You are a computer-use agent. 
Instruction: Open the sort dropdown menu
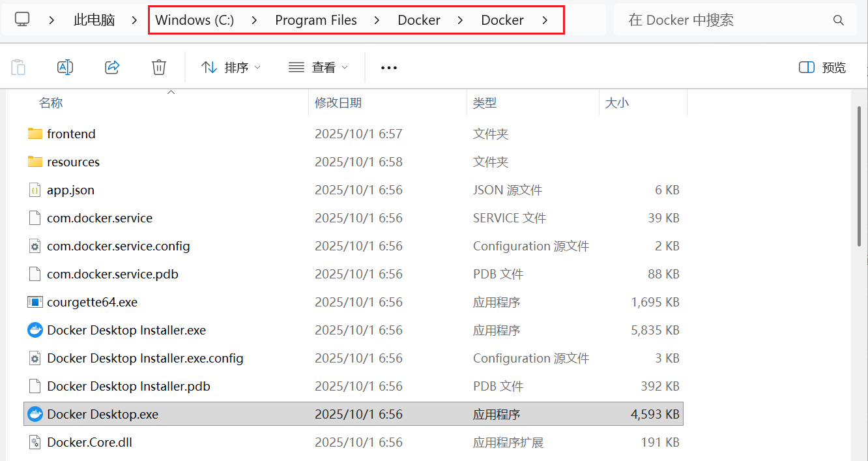[x=231, y=67]
